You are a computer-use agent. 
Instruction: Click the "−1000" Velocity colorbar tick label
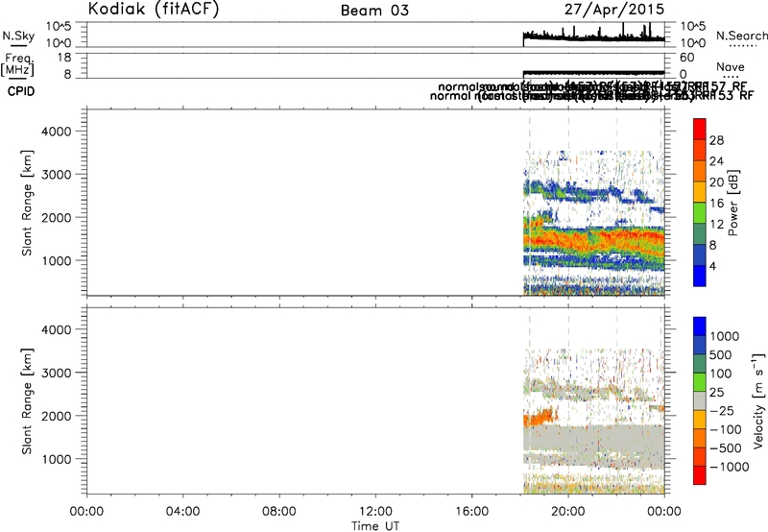click(729, 467)
